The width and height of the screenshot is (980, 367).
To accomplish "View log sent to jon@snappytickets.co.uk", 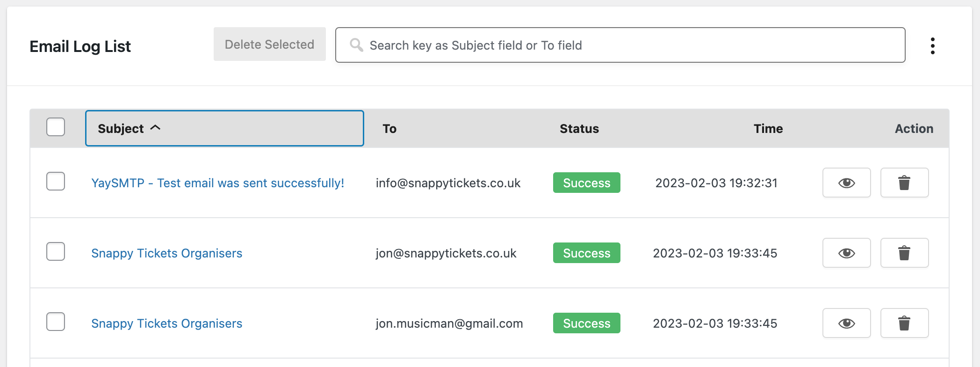I will click(846, 253).
